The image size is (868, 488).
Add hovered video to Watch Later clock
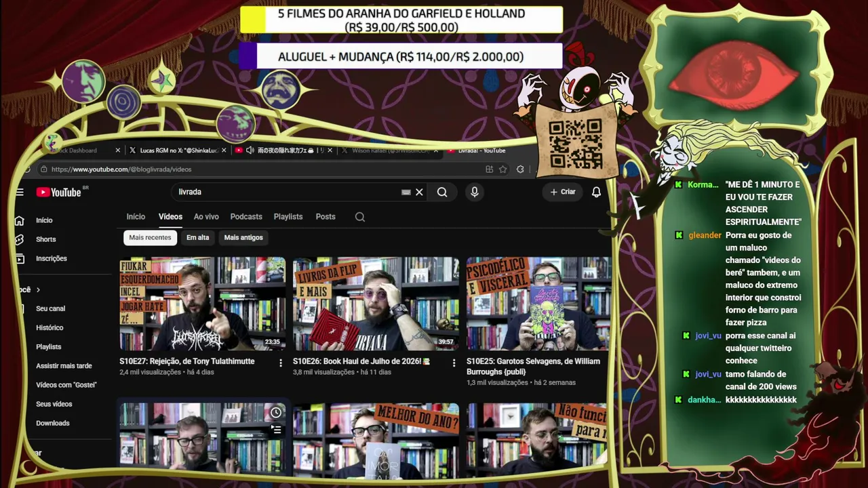pos(276,413)
